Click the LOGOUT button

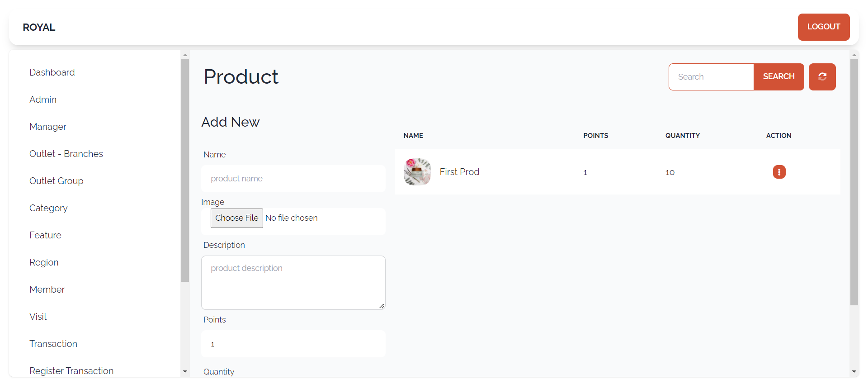click(824, 27)
